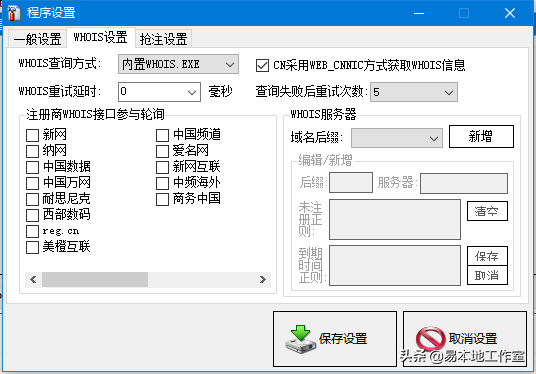This screenshot has height=374, width=536.
Task: Check the 中国数据 option
Action: [x=32, y=167]
